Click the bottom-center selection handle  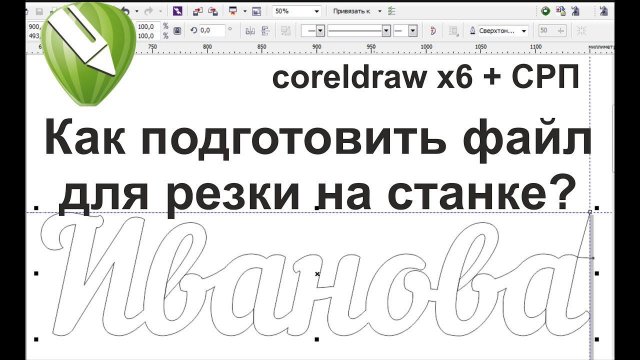(x=317, y=339)
